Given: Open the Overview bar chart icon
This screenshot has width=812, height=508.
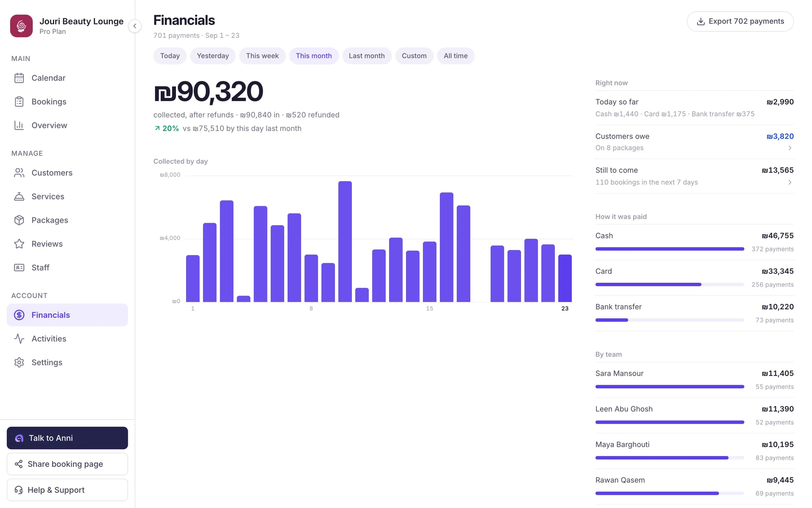Looking at the screenshot, I should [x=19, y=125].
